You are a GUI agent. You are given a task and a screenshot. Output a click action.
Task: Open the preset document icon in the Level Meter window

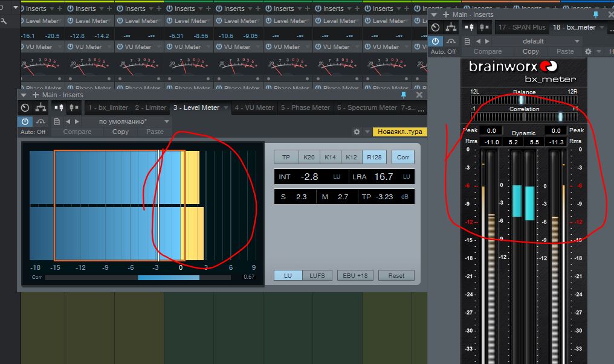pos(57,121)
